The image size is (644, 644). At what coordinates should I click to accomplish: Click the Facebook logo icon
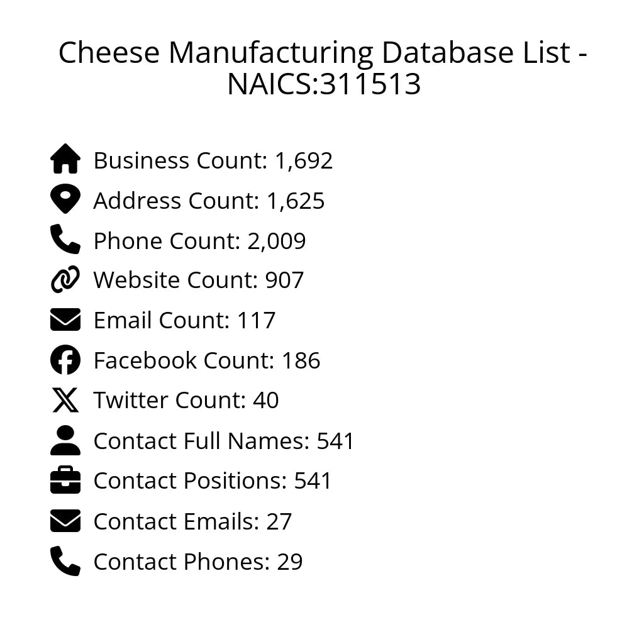(65, 360)
